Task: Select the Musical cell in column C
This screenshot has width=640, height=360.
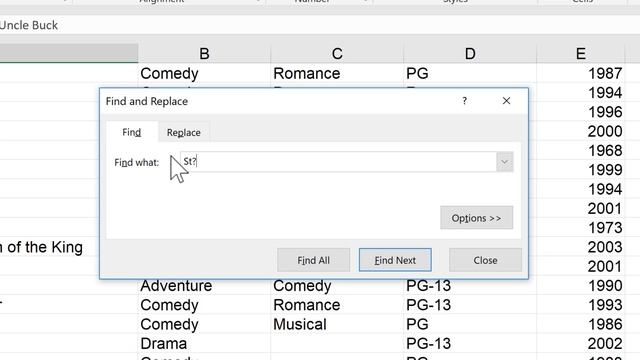Action: (x=337, y=324)
